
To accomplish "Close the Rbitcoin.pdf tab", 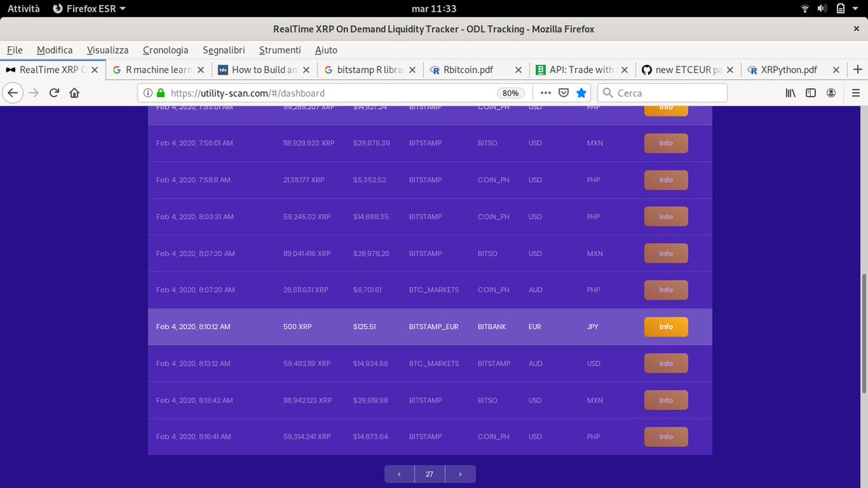I will pyautogui.click(x=518, y=70).
